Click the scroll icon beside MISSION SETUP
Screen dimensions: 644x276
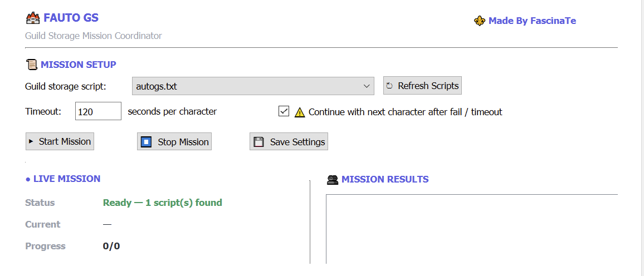[31, 65]
